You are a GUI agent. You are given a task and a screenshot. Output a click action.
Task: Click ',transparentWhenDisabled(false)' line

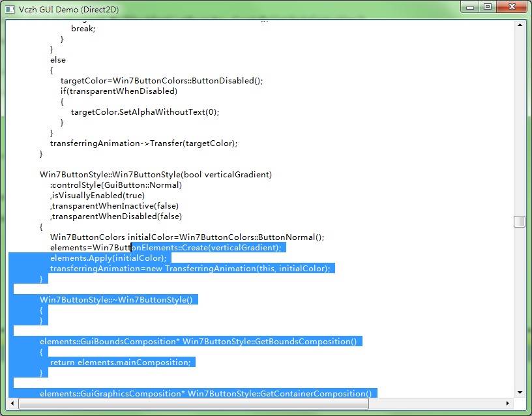point(116,216)
